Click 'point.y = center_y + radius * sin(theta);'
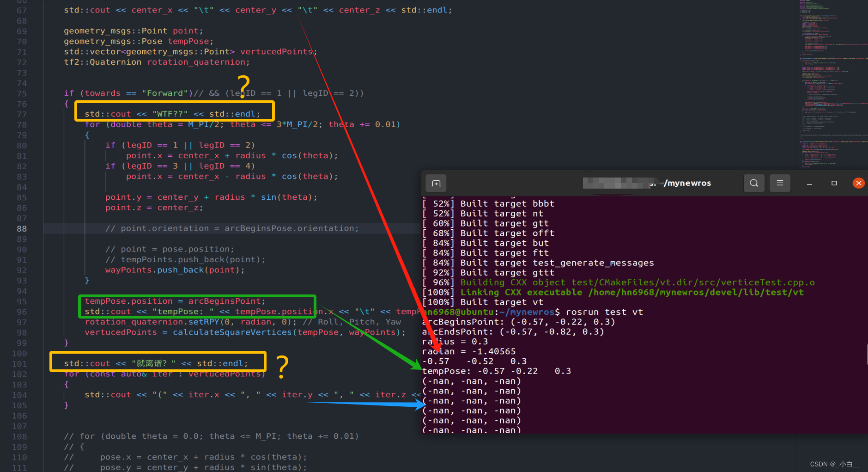The width and height of the screenshot is (868, 472). (212, 197)
